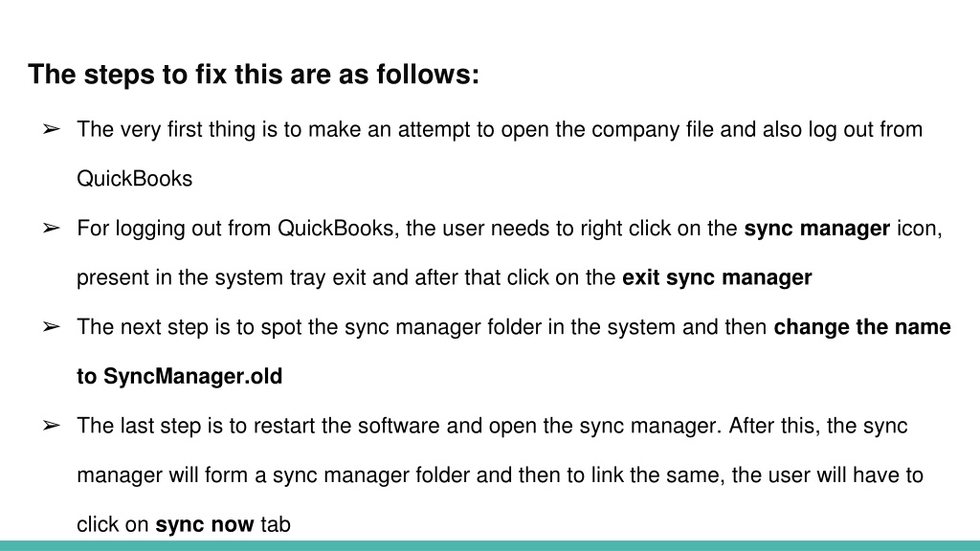
Task: Click the bold 'change the name' text
Action: point(862,327)
